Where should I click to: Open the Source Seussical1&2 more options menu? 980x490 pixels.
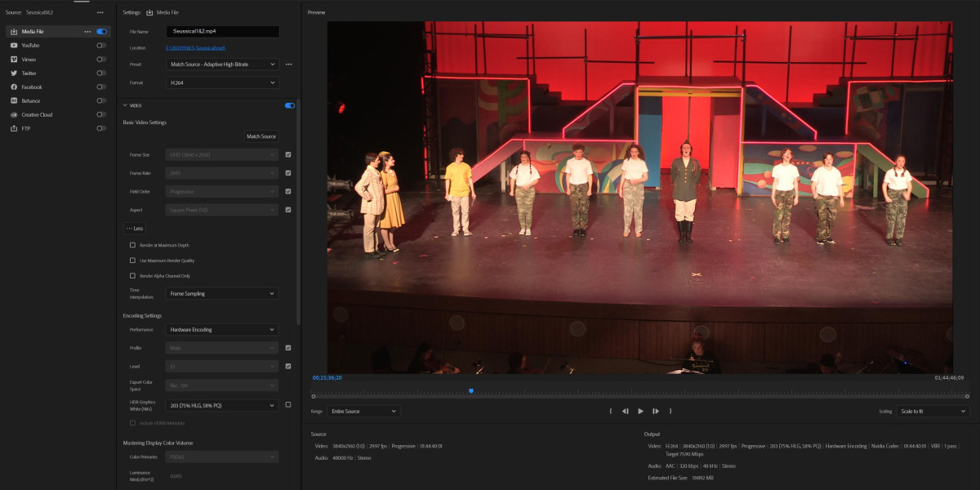click(100, 13)
